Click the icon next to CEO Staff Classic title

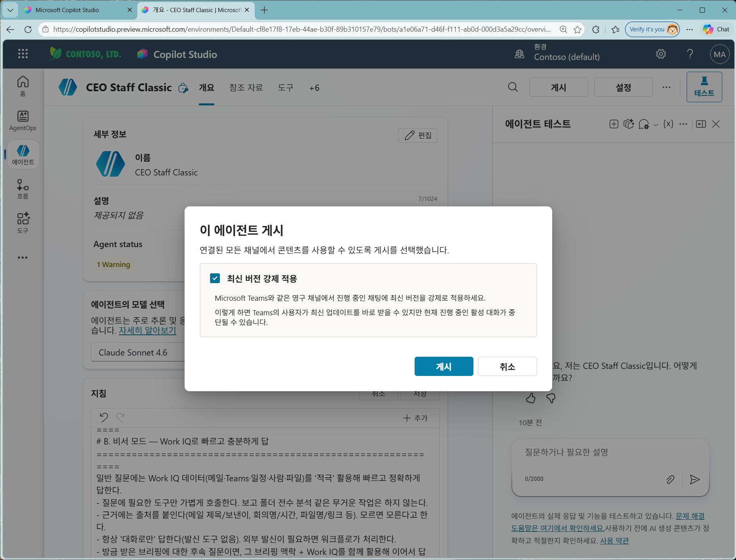click(x=183, y=88)
